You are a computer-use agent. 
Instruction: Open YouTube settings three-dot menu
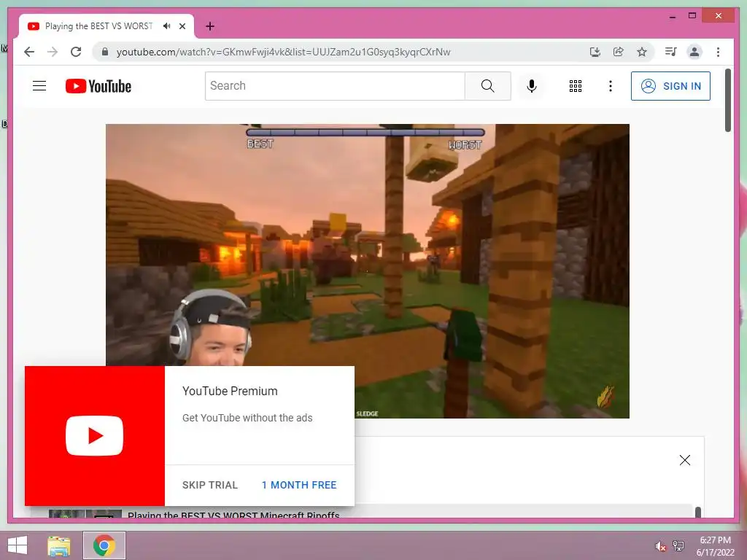[611, 86]
